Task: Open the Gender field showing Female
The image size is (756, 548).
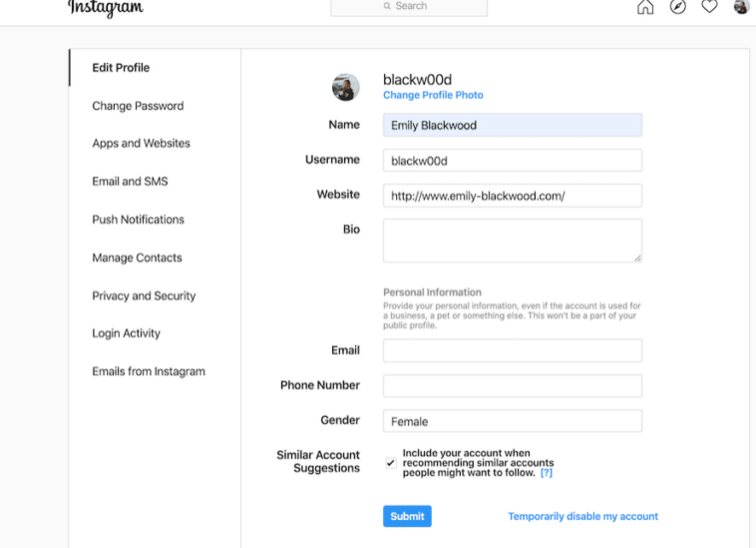Action: pos(513,421)
